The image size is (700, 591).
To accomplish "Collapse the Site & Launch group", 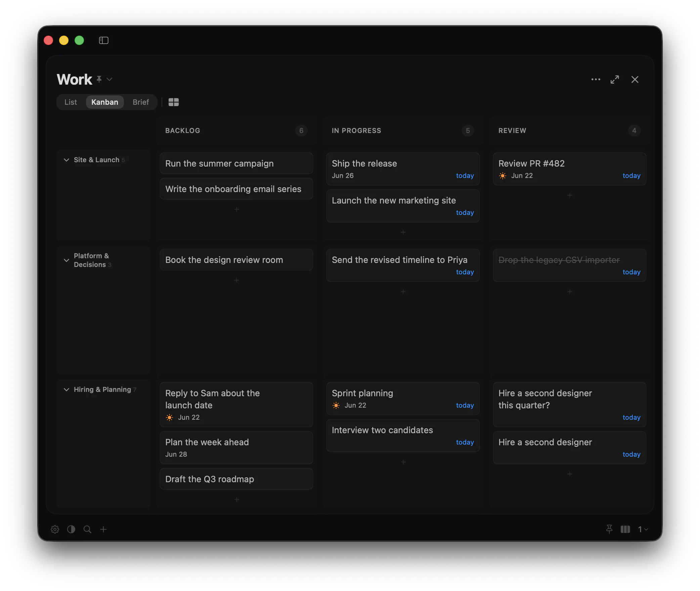I will point(67,160).
